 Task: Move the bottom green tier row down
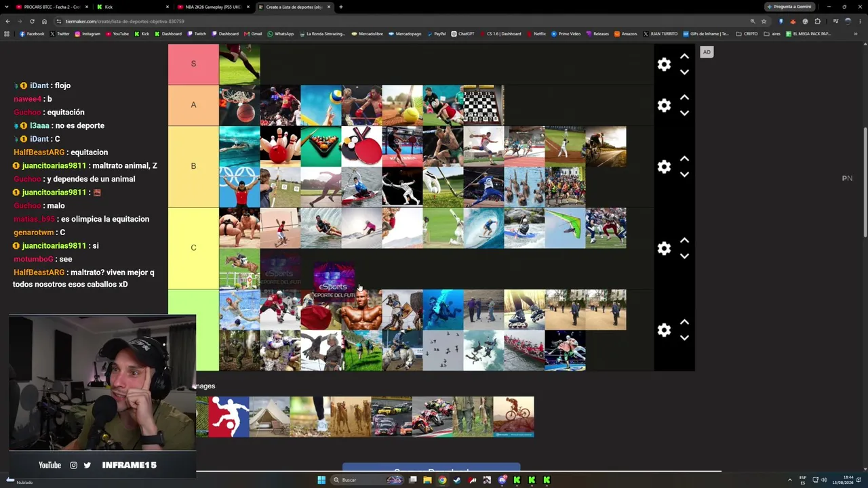click(x=684, y=338)
